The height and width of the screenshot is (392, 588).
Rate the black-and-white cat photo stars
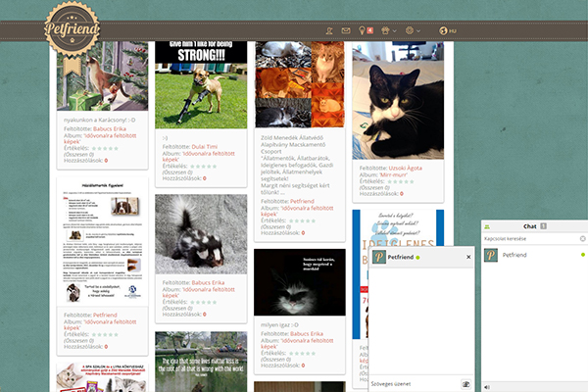tap(402, 181)
